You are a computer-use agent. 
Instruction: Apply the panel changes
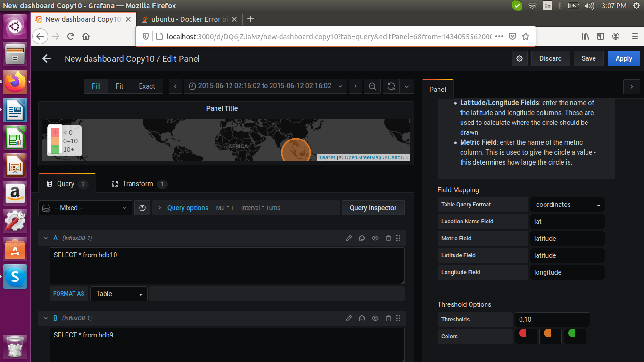624,58
